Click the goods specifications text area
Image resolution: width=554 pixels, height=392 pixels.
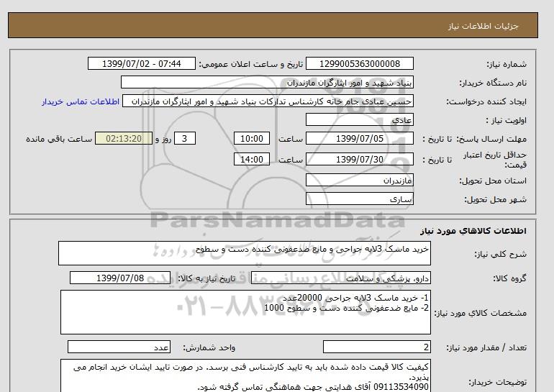pyautogui.click(x=245, y=312)
